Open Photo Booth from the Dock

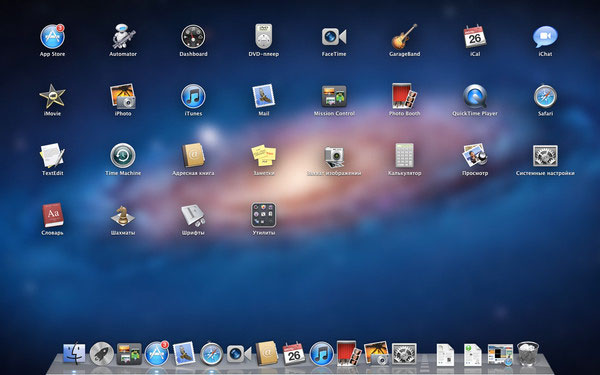349,353
